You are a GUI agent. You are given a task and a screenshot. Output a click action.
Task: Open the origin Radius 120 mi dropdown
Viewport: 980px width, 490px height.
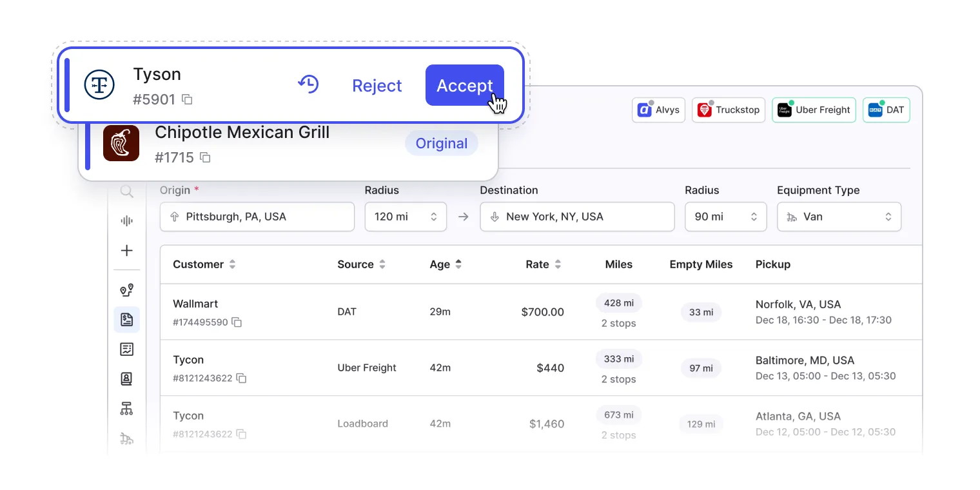[x=406, y=217]
